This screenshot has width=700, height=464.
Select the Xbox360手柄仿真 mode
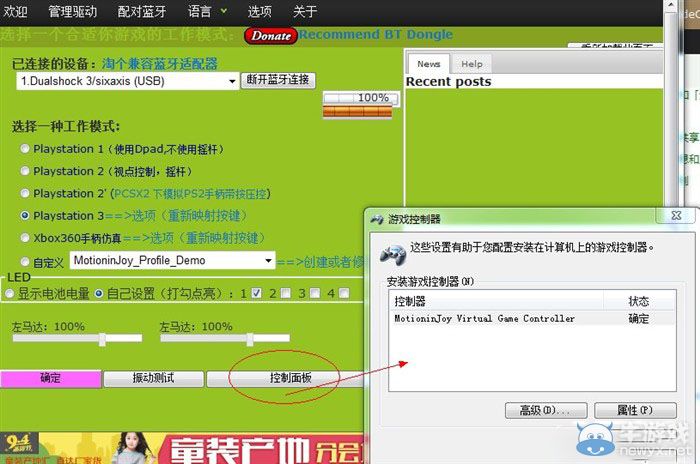click(25, 238)
